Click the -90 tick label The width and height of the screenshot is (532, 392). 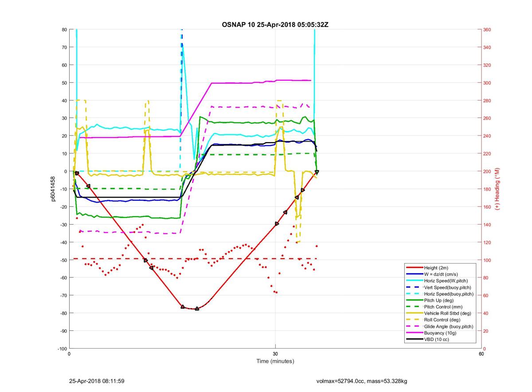[x=63, y=331]
